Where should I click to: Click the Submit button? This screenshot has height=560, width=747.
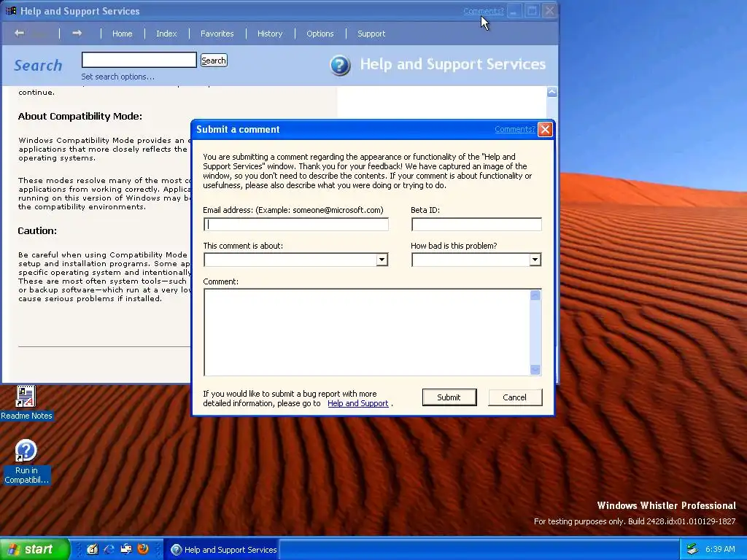(x=449, y=397)
